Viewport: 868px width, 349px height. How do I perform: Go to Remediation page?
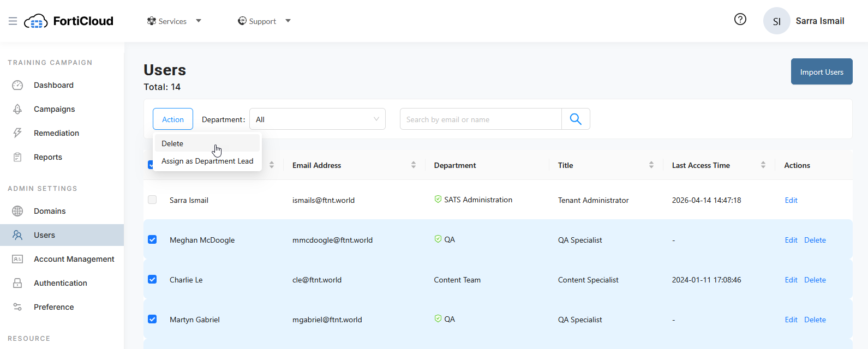[x=56, y=133]
